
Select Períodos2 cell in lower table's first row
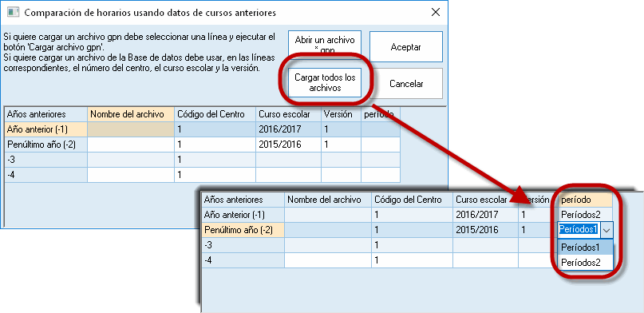(585, 215)
